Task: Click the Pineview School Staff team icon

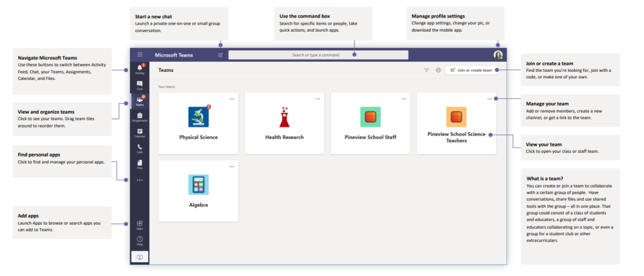Action: tap(370, 117)
